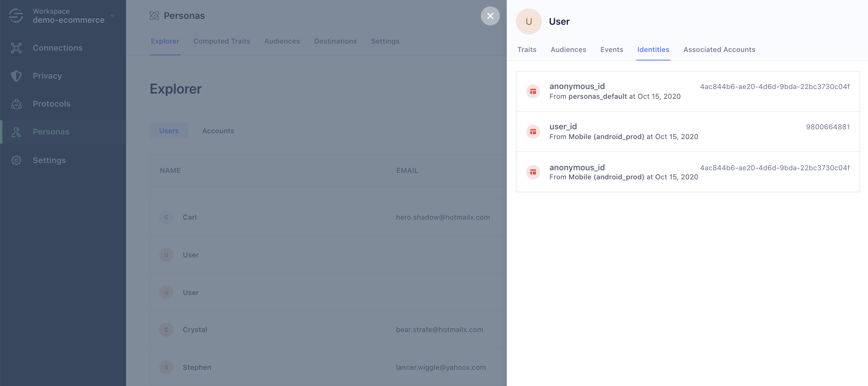Switch to the Traits tab

(x=527, y=50)
